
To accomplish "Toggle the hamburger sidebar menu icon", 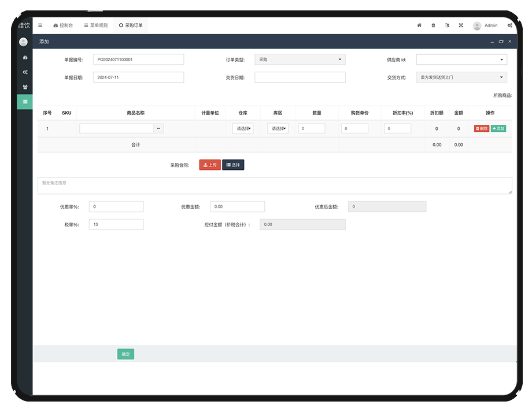I will [x=40, y=25].
